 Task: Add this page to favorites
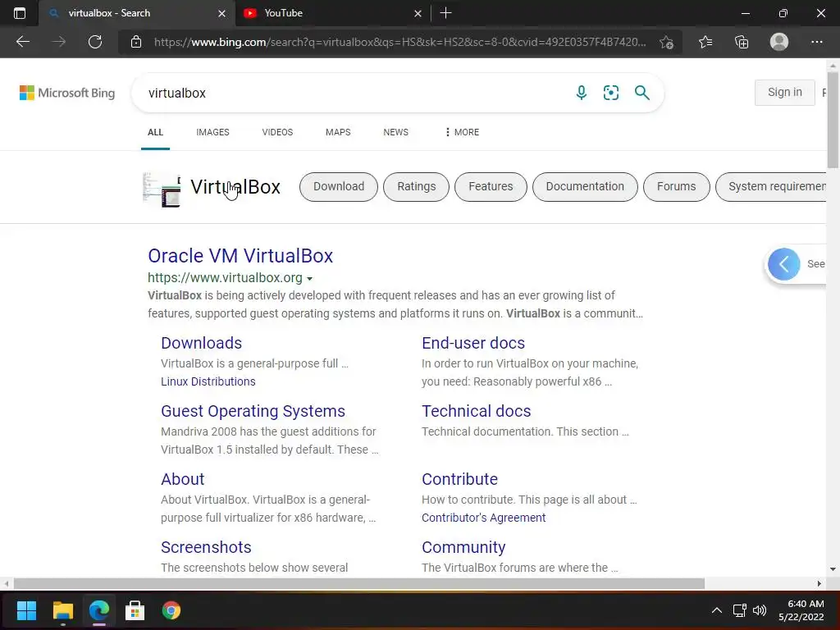(x=666, y=42)
